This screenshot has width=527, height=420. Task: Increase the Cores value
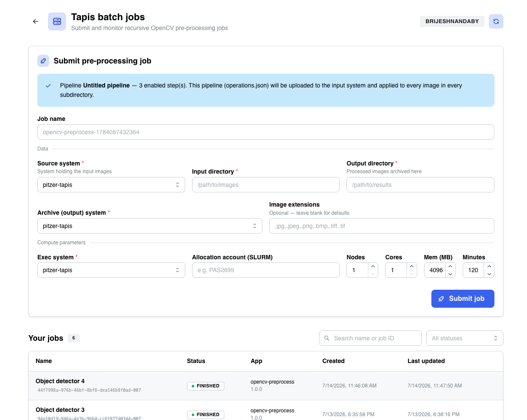pyautogui.click(x=412, y=267)
